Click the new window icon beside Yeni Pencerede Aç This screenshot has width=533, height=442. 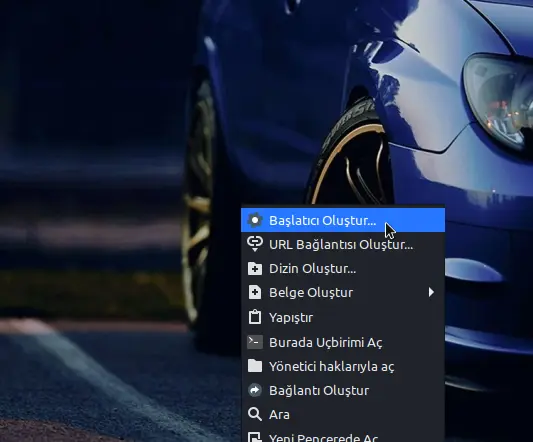point(255,437)
